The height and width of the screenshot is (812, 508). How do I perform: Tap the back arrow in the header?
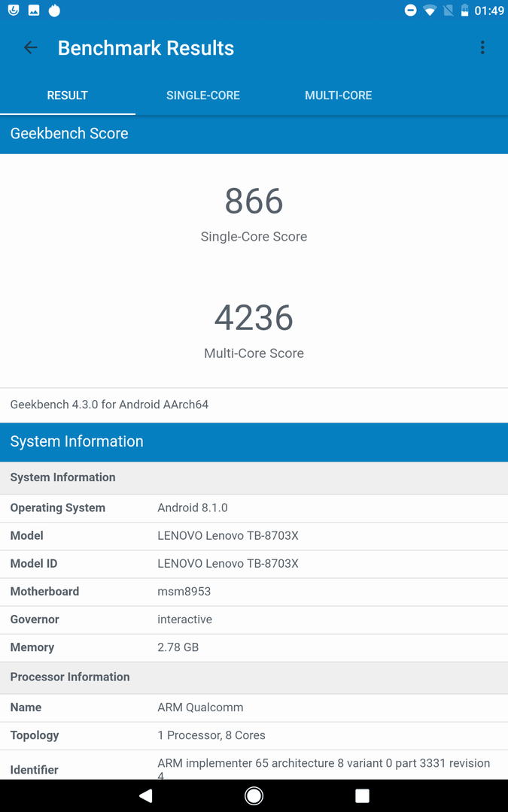[31, 47]
